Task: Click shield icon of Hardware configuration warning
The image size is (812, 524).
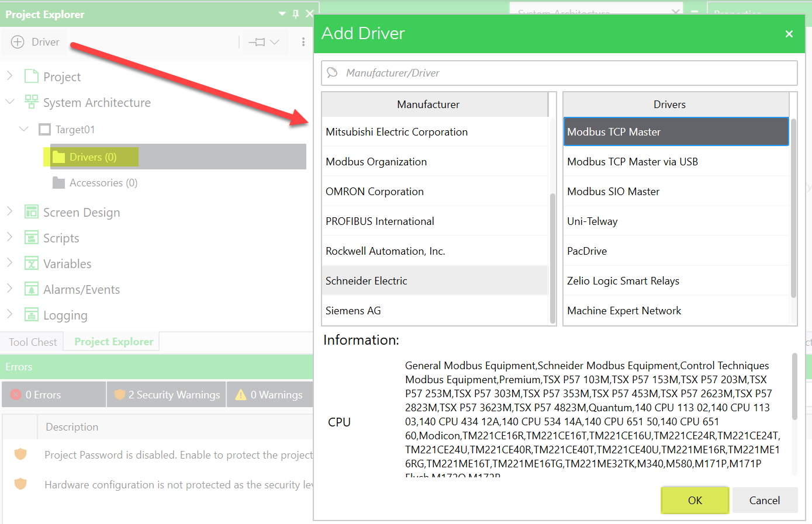Action: [20, 484]
